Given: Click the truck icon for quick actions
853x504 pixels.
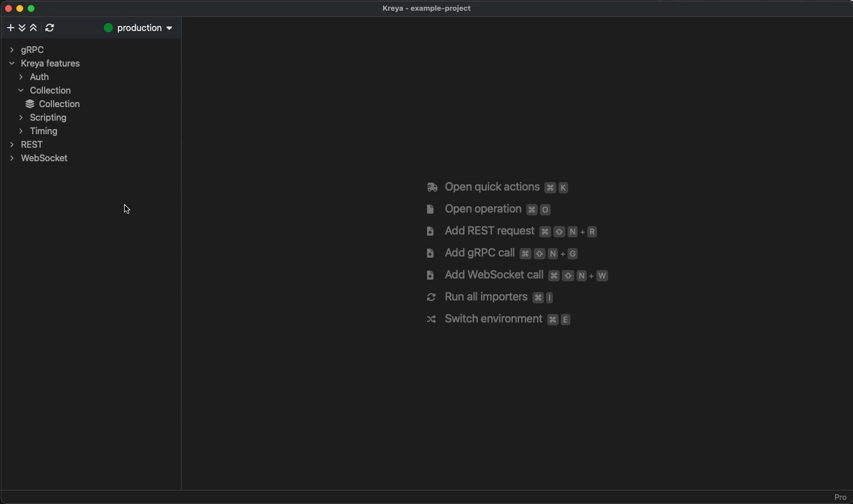Looking at the screenshot, I should [432, 187].
